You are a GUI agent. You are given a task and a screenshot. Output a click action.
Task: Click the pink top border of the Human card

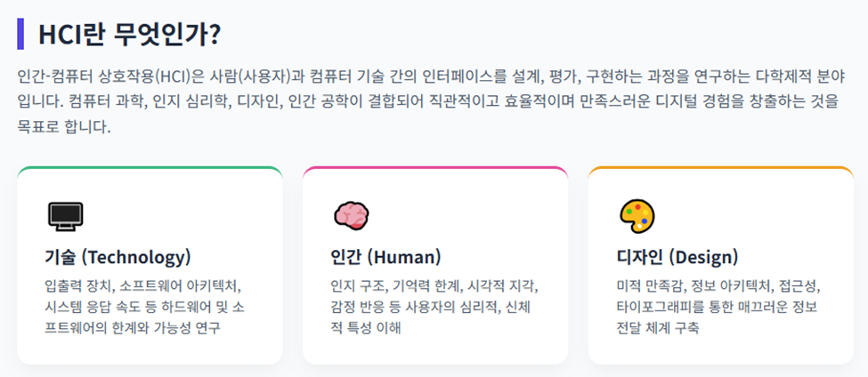pos(435,168)
